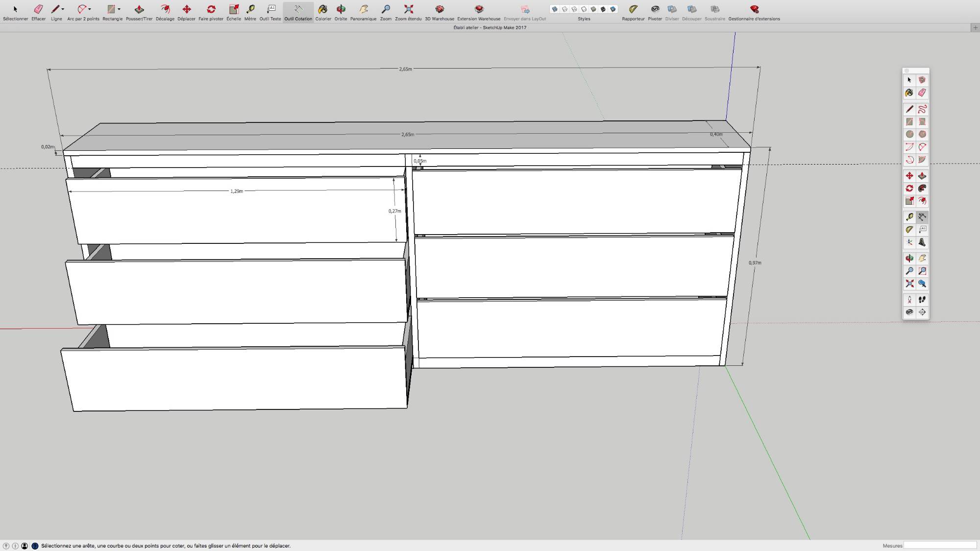Viewport: 980px width, 551px height.
Task: Activate the Panoramique pan tool
Action: (x=363, y=9)
